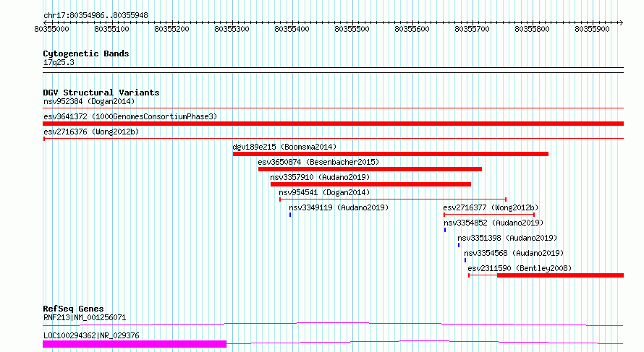Image resolution: width=644 pixels, height=352 pixels.
Task: Open esv3641372 (1000GenomesConsortiumPhase3) label
Action: [130, 116]
